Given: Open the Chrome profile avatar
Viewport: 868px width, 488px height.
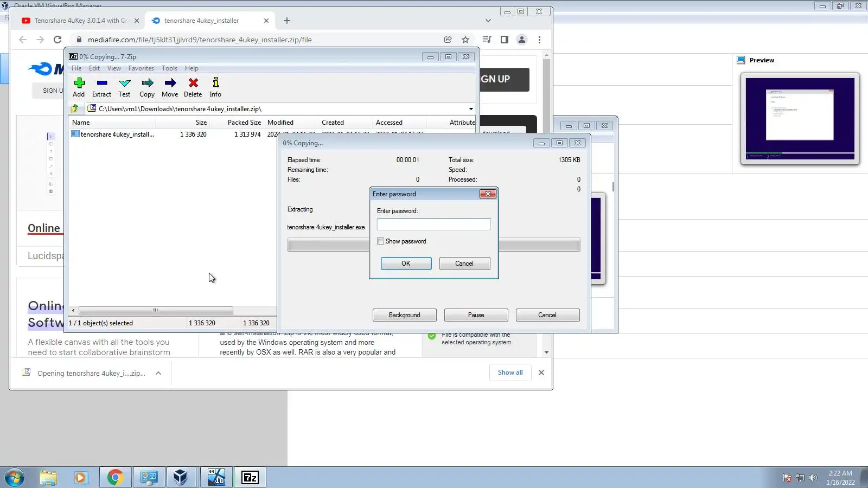Looking at the screenshot, I should point(522,40).
